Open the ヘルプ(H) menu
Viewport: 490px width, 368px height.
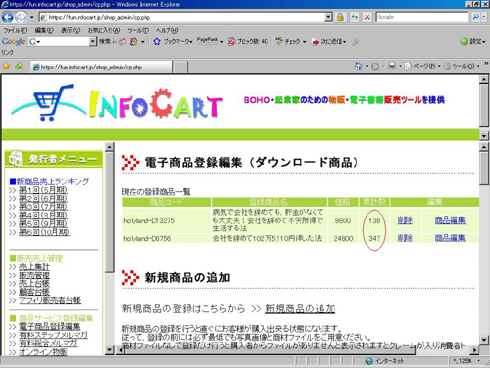[167, 30]
